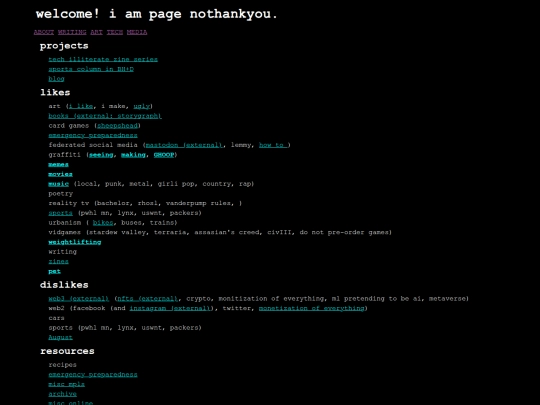Open the instagram (external) link
The height and width of the screenshot is (405, 540).
pyautogui.click(x=169, y=308)
